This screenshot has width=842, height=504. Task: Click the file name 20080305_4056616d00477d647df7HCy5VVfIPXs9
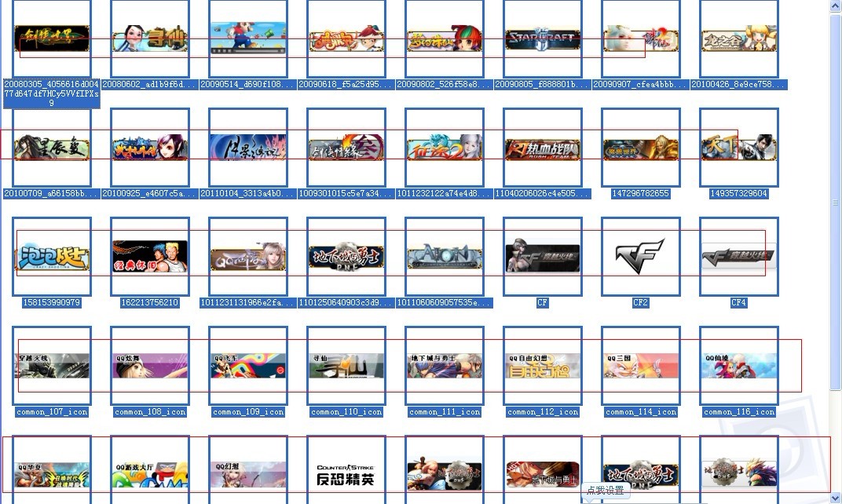pyautogui.click(x=52, y=93)
